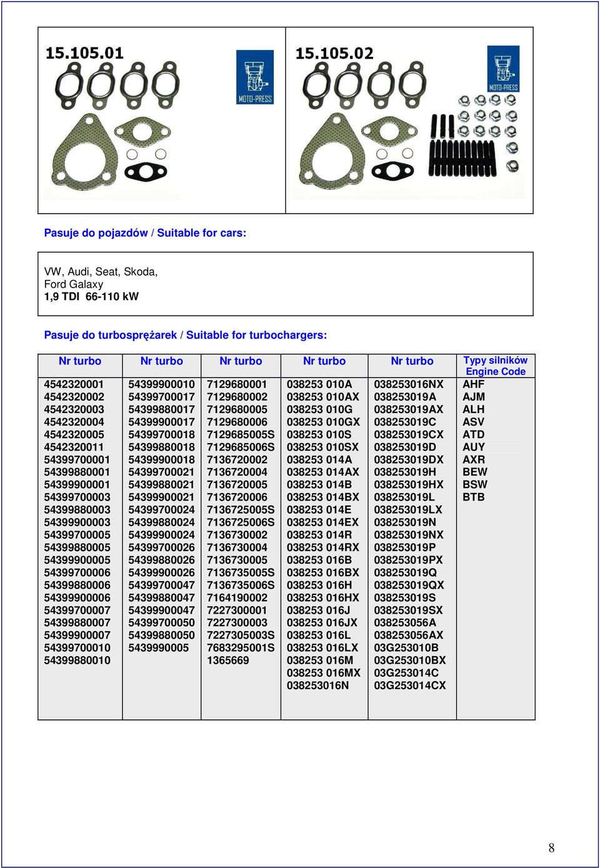Click engine code ASV
600x868 pixels.
(473, 422)
